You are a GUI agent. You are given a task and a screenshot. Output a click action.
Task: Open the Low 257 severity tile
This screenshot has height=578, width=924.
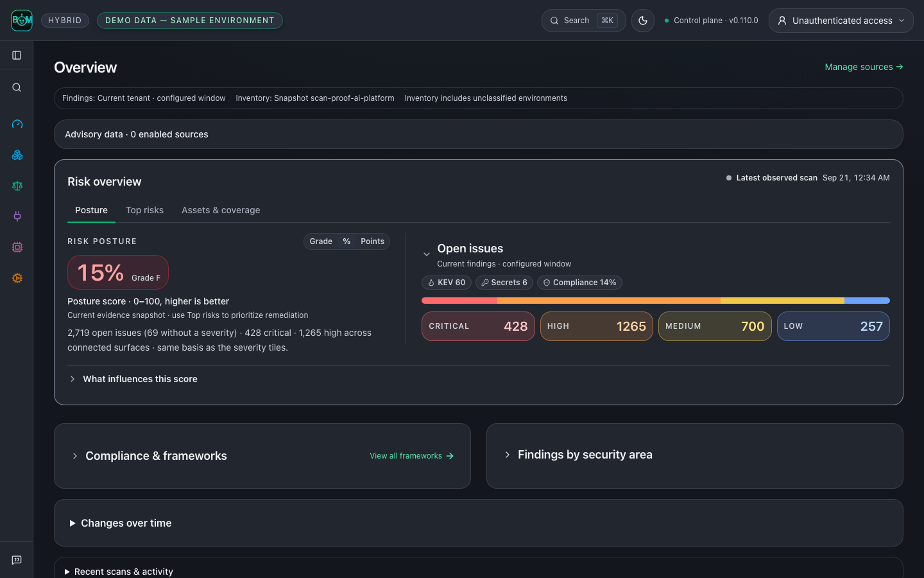[x=834, y=326]
